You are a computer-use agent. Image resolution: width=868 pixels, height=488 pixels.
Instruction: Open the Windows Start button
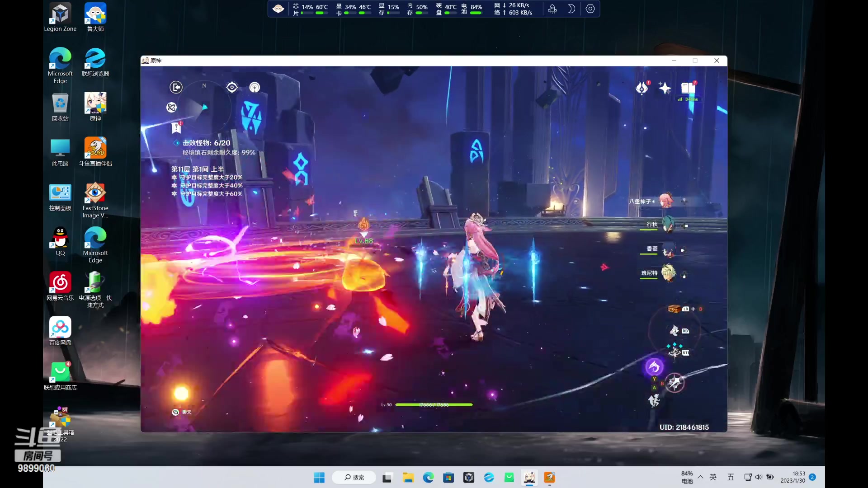point(319,478)
